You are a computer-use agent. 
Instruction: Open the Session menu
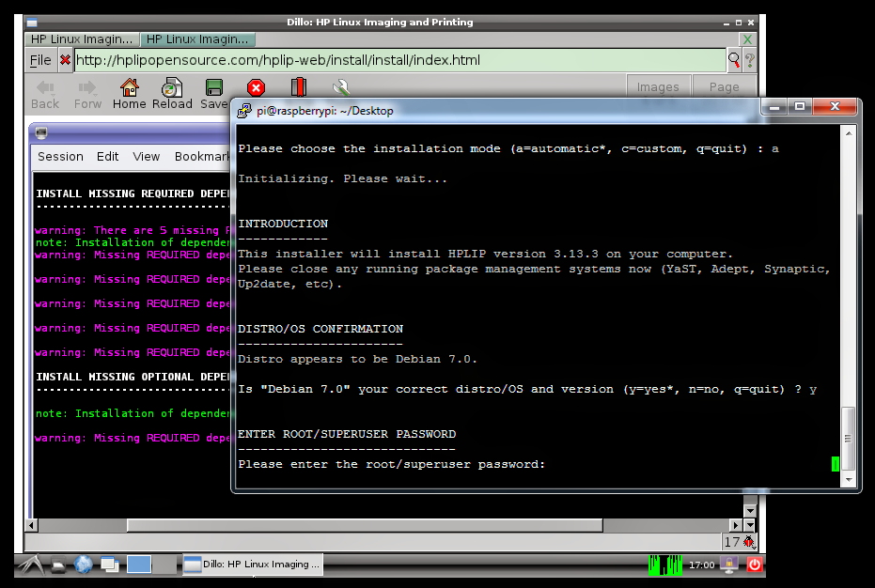(x=60, y=157)
